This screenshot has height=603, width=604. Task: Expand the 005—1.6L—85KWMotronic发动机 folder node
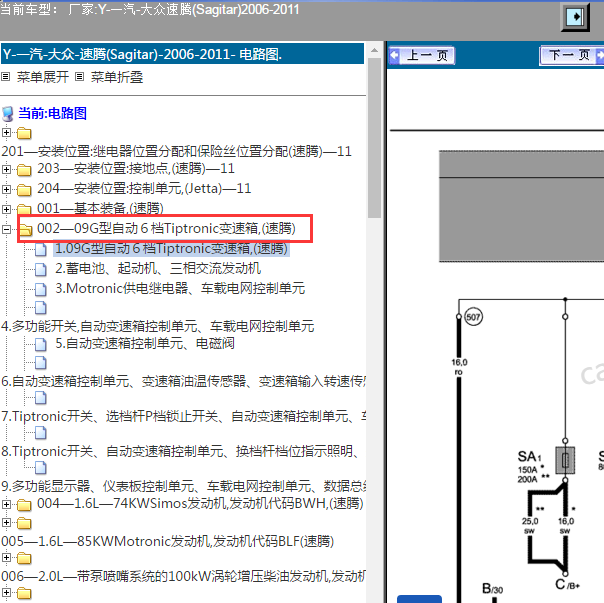click(6, 522)
